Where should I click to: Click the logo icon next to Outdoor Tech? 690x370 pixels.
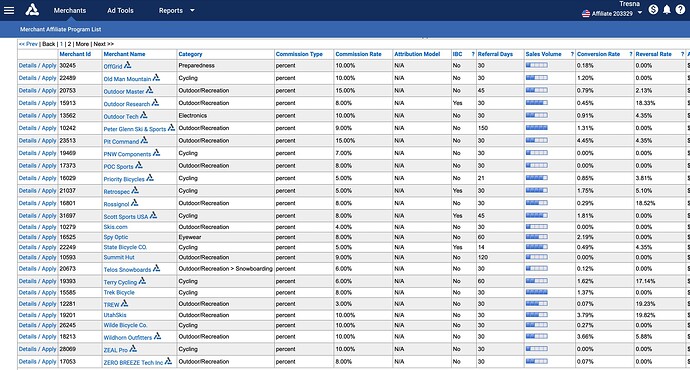click(144, 115)
